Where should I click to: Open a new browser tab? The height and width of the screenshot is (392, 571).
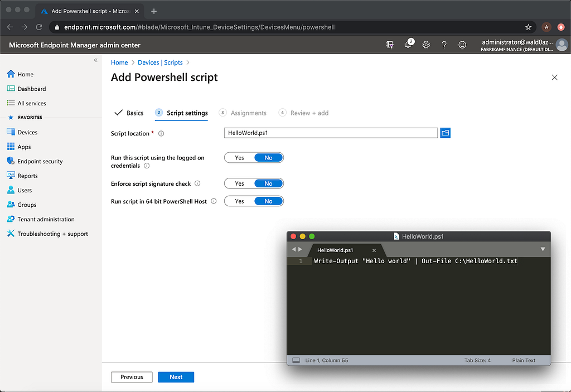tap(154, 11)
